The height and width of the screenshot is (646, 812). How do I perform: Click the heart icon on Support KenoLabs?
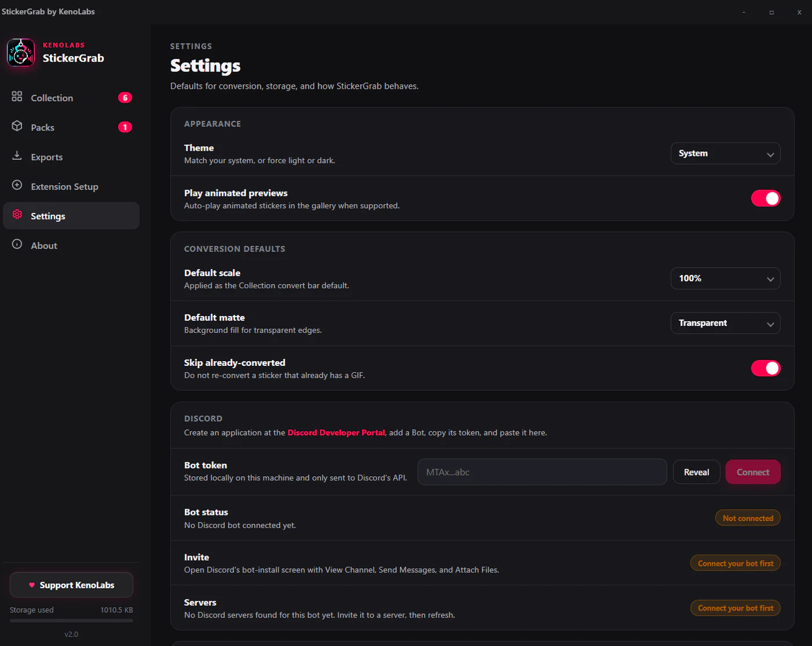[32, 585]
